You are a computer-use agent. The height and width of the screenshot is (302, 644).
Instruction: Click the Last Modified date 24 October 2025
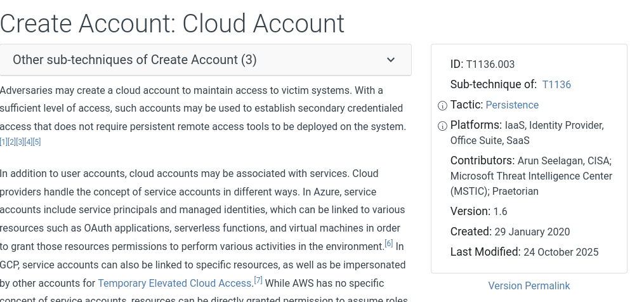(561, 252)
